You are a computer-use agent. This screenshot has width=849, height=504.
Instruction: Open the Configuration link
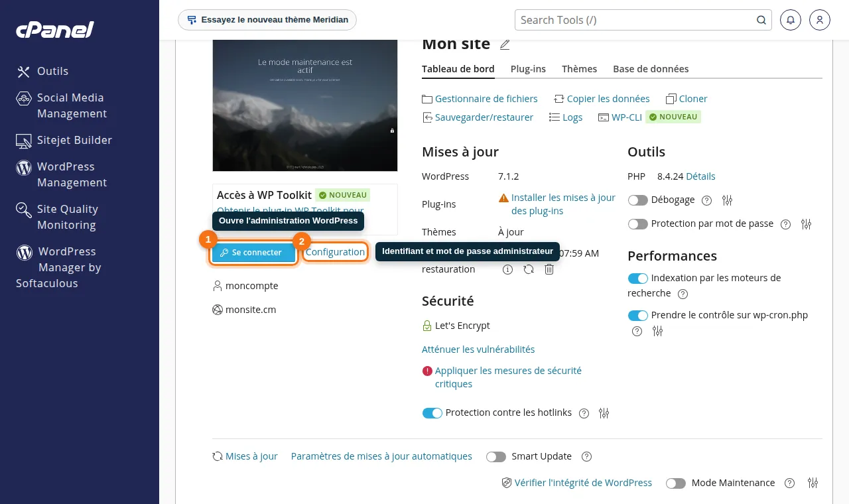click(335, 252)
